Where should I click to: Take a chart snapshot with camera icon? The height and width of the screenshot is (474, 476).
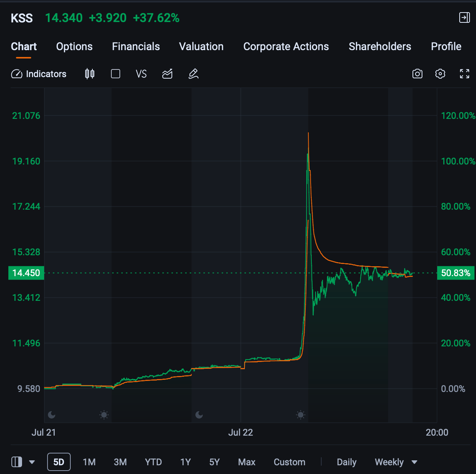point(417,74)
